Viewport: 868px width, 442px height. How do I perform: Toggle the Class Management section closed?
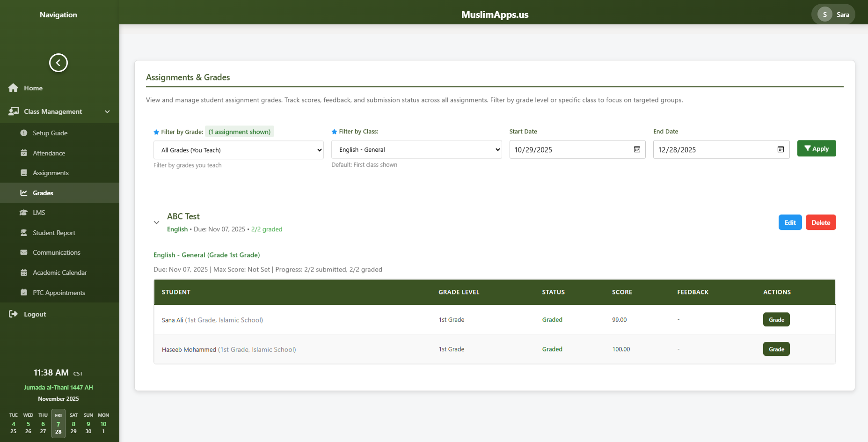tap(107, 111)
